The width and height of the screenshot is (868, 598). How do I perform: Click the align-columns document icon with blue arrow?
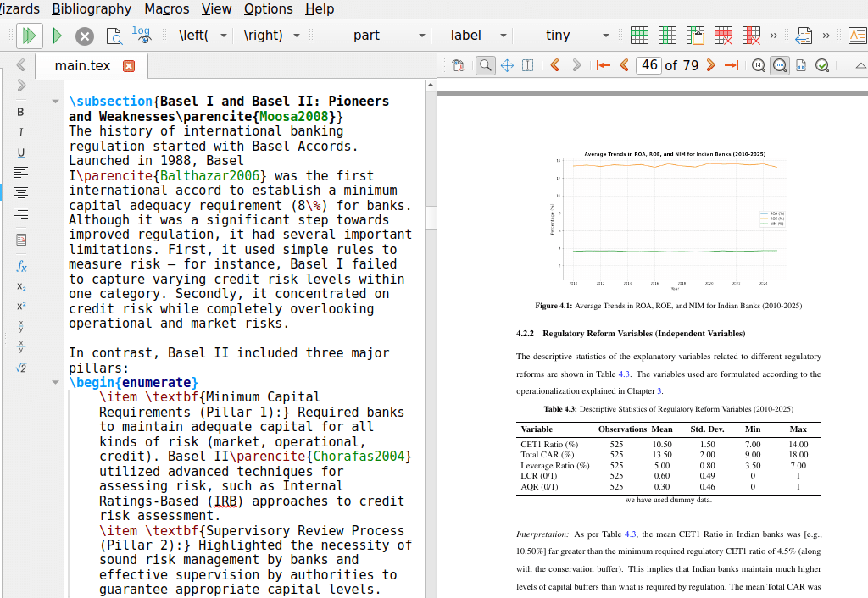click(x=804, y=36)
